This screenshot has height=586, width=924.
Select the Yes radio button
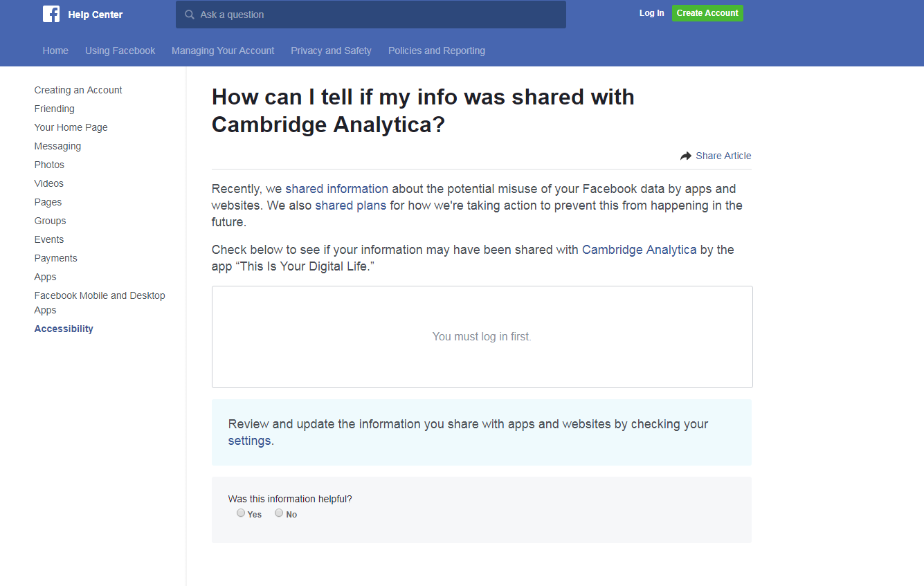(241, 513)
